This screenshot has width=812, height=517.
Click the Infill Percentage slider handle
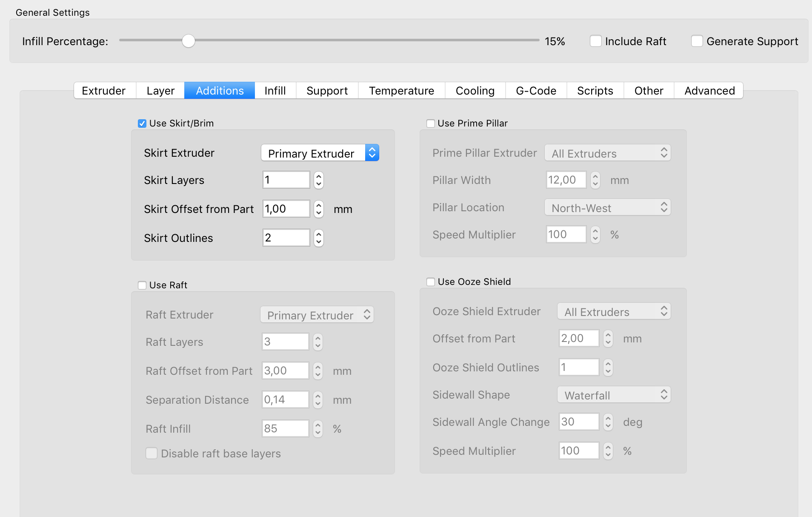(188, 41)
